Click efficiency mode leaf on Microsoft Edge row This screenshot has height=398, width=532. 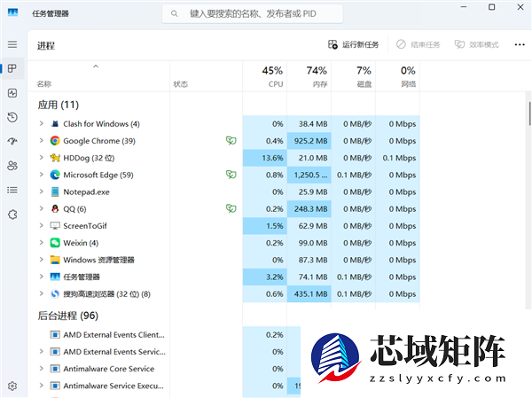pyautogui.click(x=231, y=175)
